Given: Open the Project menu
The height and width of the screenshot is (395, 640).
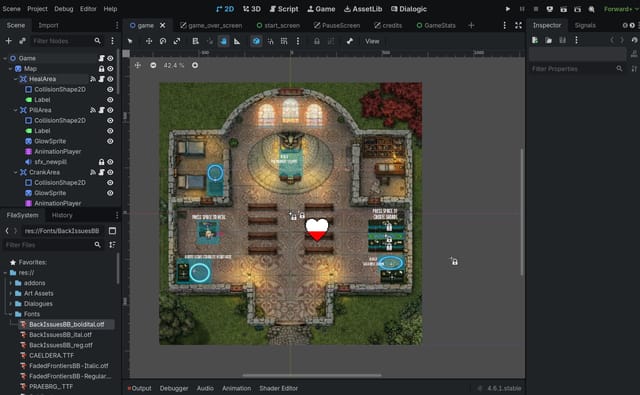Looking at the screenshot, I should pos(37,9).
